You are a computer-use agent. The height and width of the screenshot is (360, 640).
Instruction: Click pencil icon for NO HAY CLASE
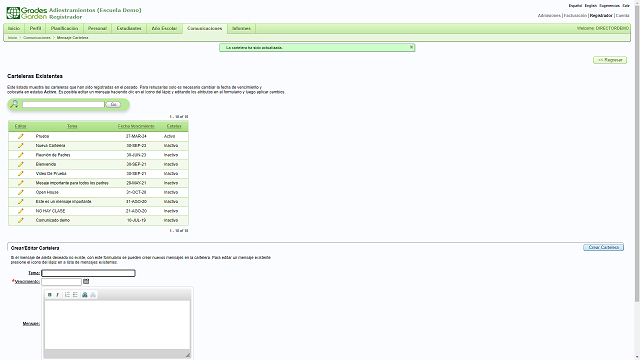[20, 211]
